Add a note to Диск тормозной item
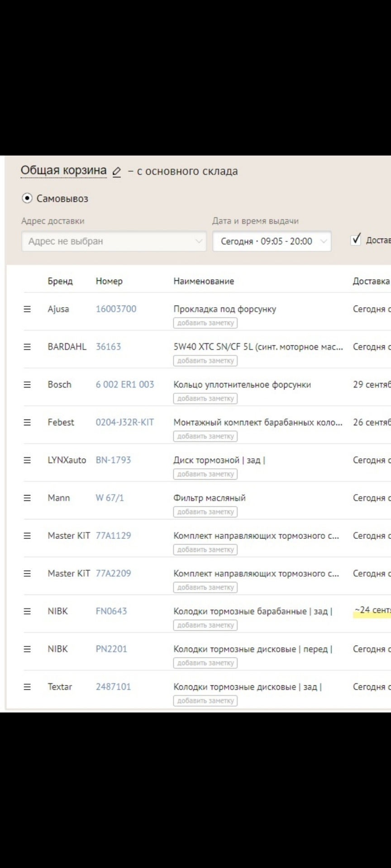Image resolution: width=391 pixels, height=868 pixels. click(x=205, y=474)
